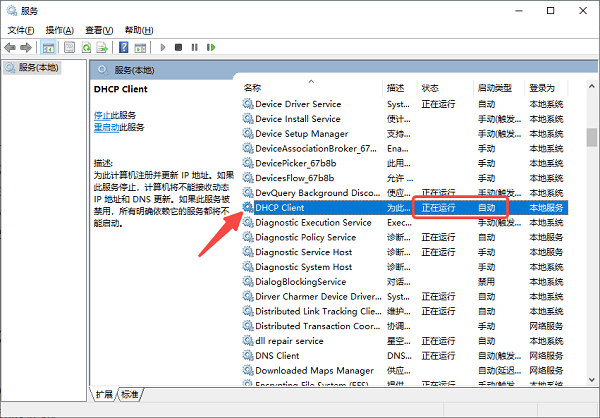Toggle the console tree show/hide icon
The width and height of the screenshot is (600, 418).
(x=48, y=47)
